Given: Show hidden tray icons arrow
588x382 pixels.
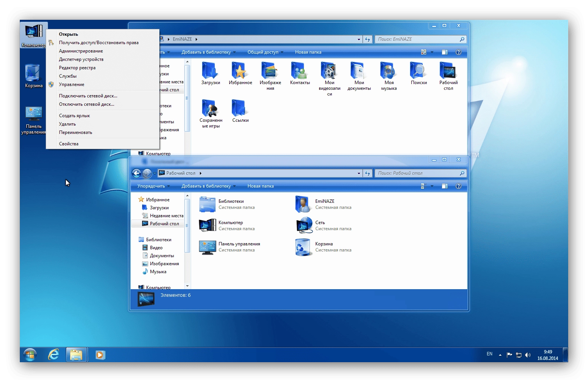Looking at the screenshot, I should pyautogui.click(x=500, y=355).
